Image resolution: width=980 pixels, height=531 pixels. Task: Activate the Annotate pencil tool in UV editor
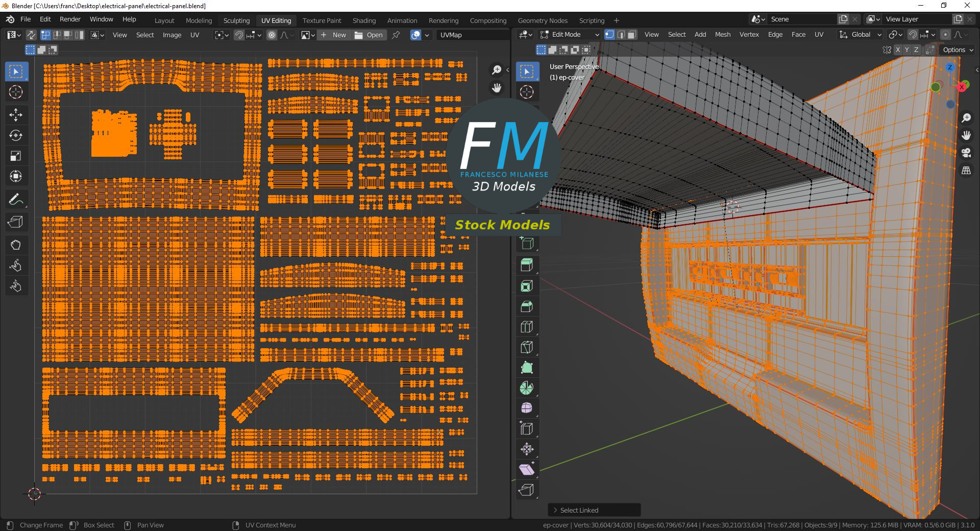[16, 199]
